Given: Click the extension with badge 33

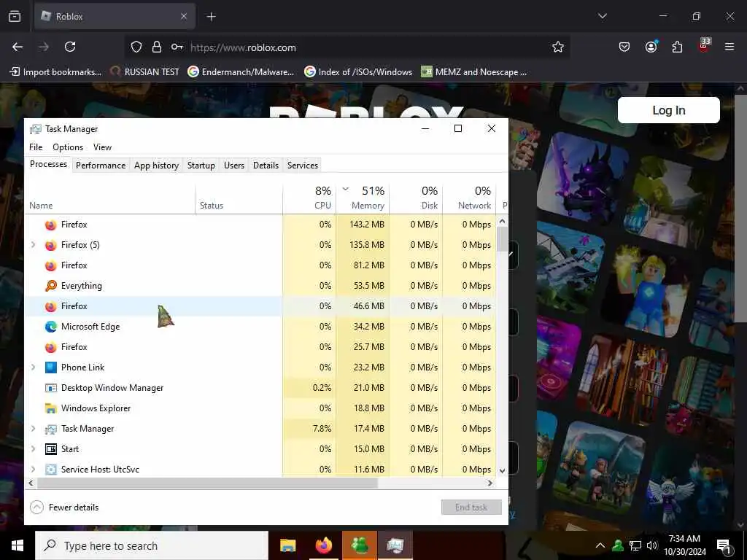Looking at the screenshot, I should pos(704,46).
